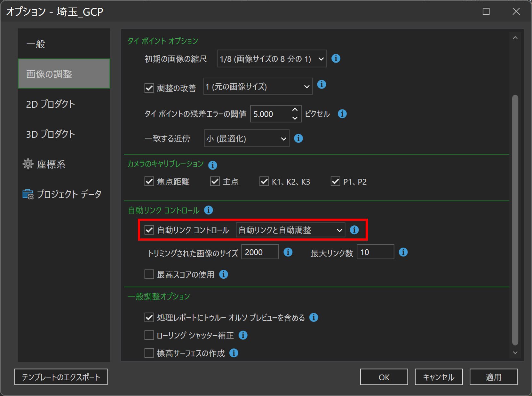
Task: Click info icon next to 最大リンク数 field
Action: [403, 252]
